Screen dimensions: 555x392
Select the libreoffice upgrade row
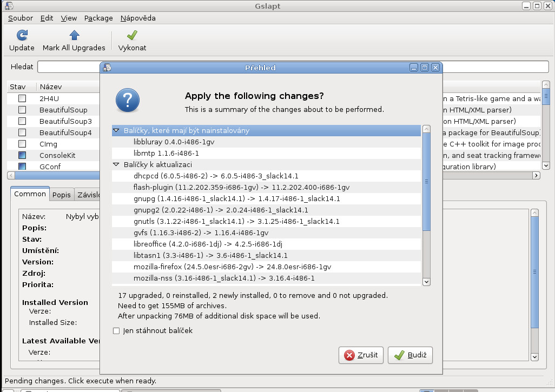pos(267,244)
